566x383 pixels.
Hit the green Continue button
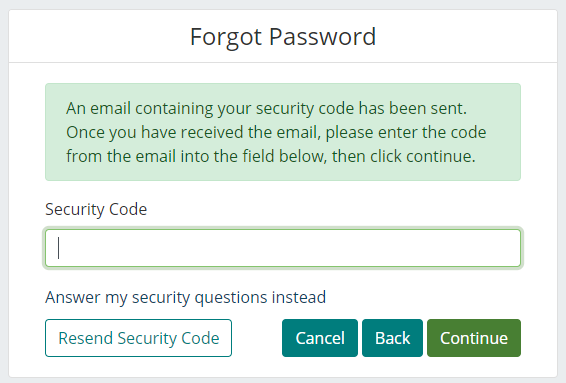[x=474, y=338]
